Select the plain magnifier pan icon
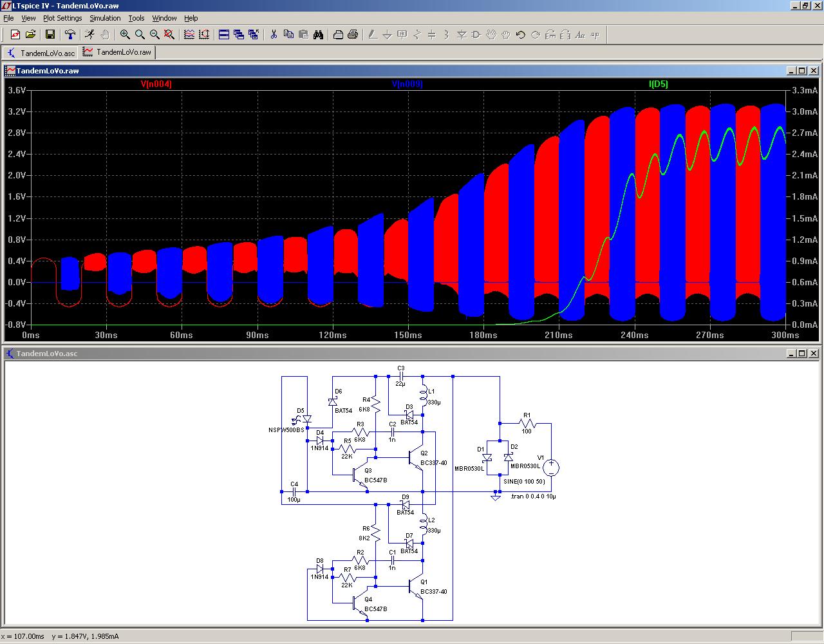The image size is (824, 644). point(140,35)
